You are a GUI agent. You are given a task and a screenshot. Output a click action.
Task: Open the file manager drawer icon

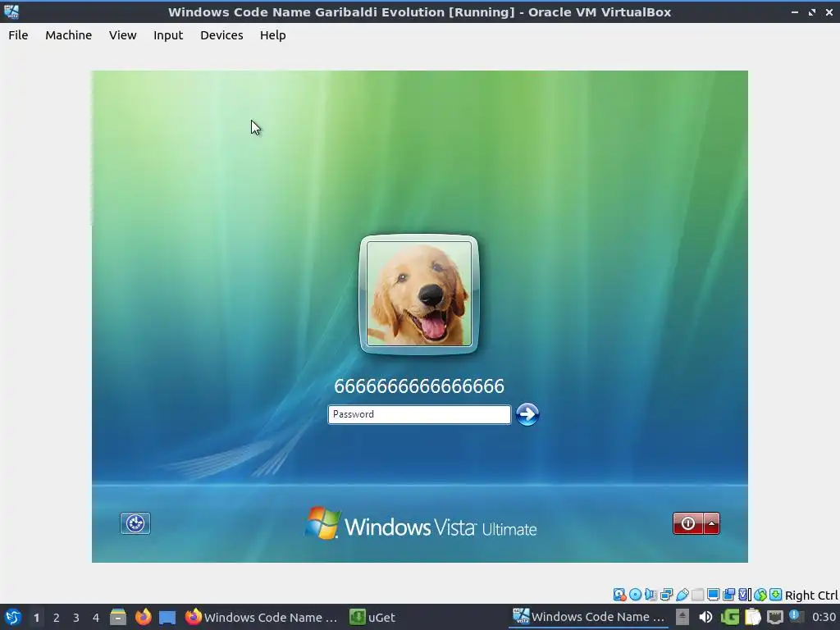coord(118,617)
